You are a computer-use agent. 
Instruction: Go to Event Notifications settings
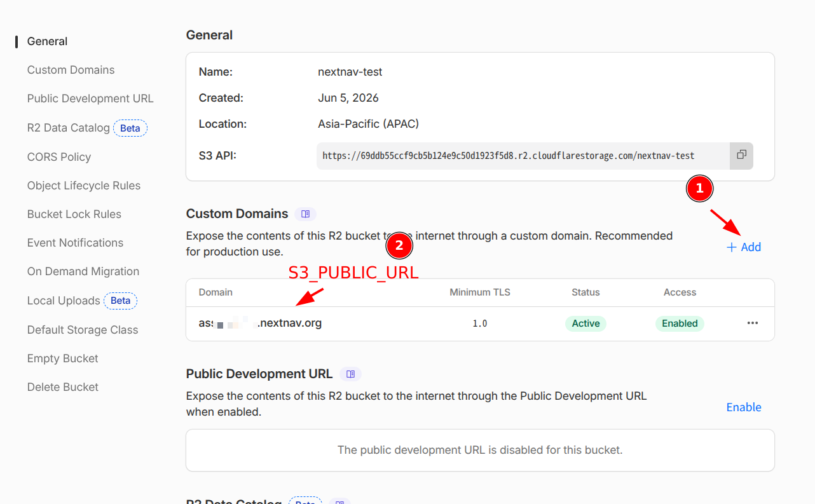(75, 243)
